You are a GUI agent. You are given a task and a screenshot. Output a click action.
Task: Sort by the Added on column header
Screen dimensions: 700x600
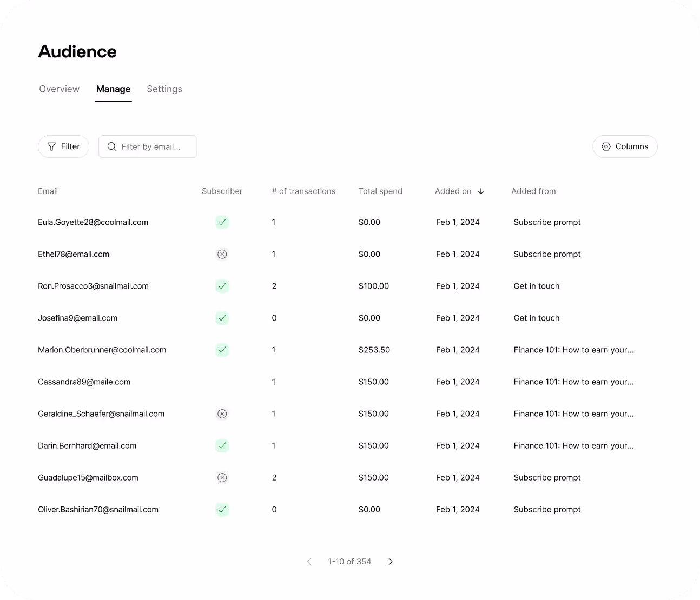pos(453,191)
